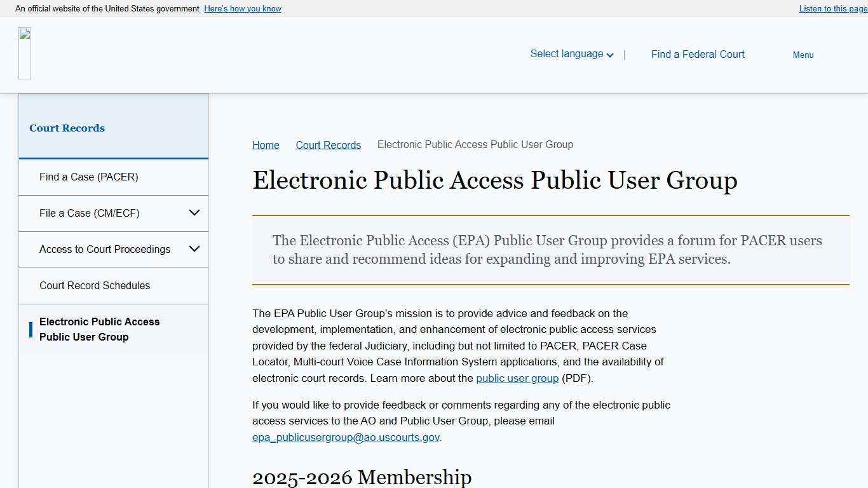
Task: Open Electronic Public Access Public User Group page
Action: 100,329
